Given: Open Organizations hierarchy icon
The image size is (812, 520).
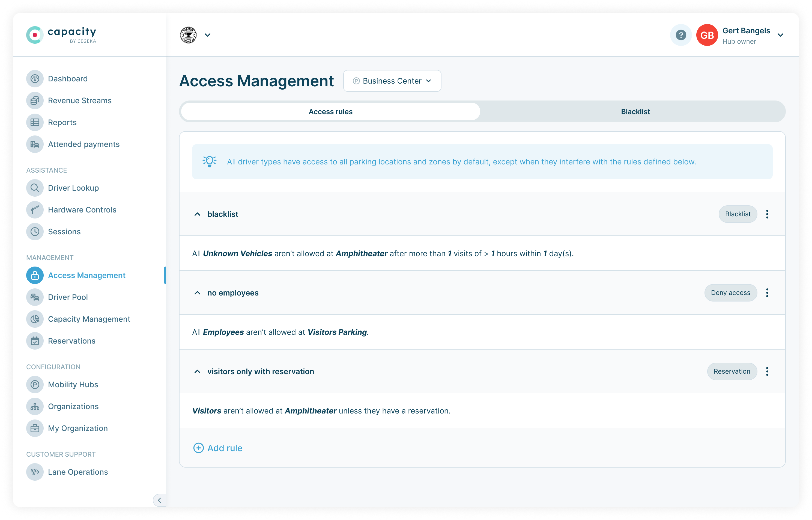Looking at the screenshot, I should click(x=35, y=407).
